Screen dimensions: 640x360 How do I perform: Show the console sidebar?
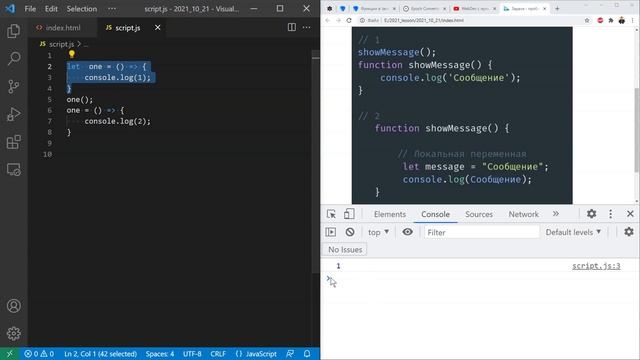coord(331,232)
